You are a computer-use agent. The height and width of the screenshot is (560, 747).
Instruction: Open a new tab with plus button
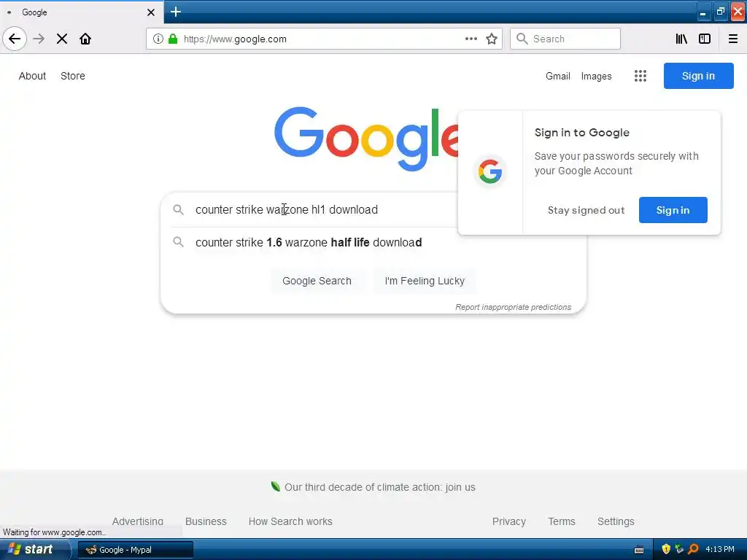tap(175, 12)
